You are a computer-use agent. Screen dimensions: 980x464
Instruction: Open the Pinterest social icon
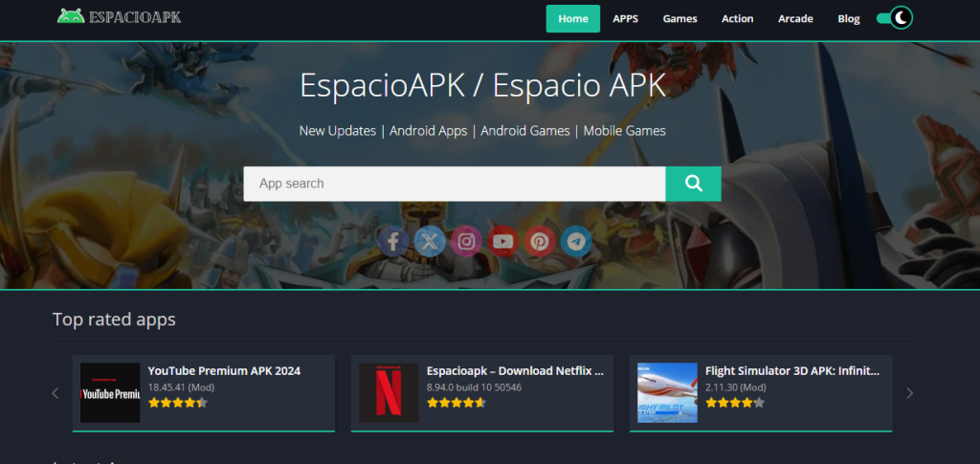540,242
